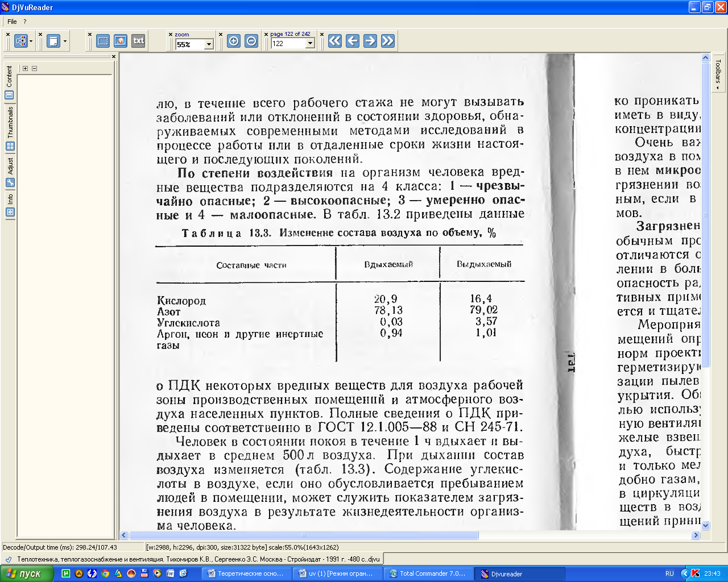Open the zoom 55% dropdown

(x=209, y=44)
